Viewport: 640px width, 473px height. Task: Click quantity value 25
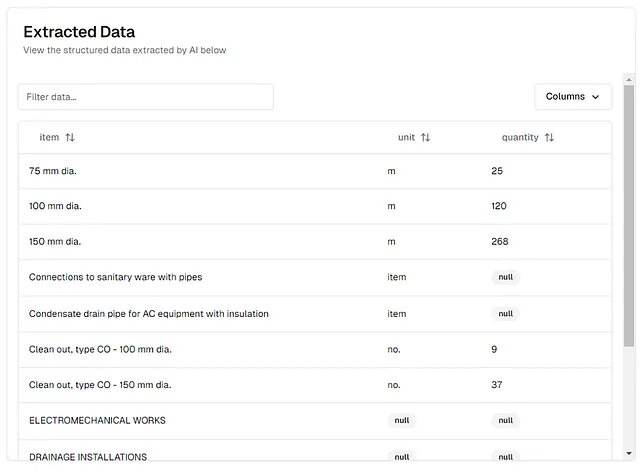[497, 171]
